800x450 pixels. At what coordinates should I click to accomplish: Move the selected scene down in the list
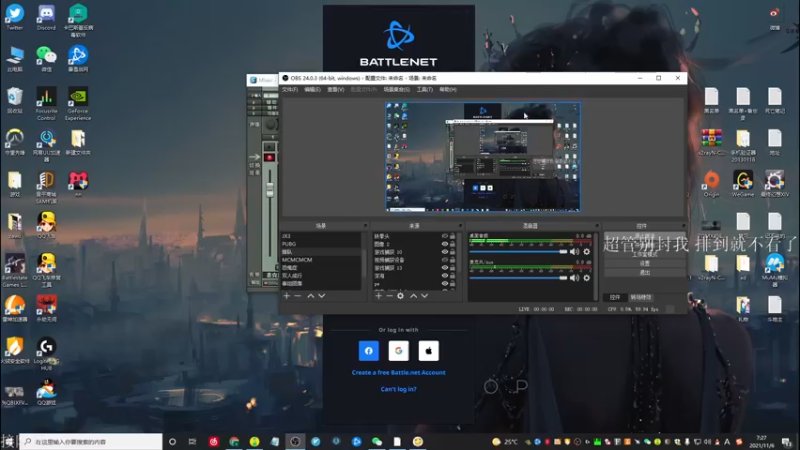pos(321,296)
